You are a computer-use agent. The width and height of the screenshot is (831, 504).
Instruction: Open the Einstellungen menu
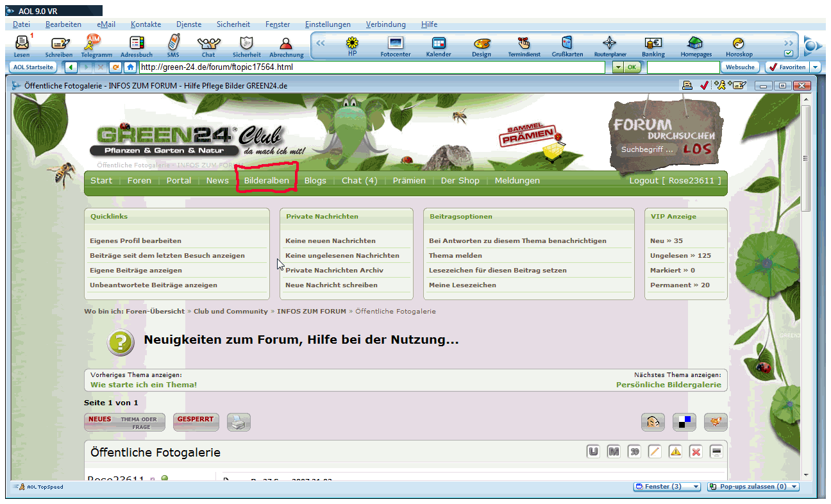coord(328,24)
